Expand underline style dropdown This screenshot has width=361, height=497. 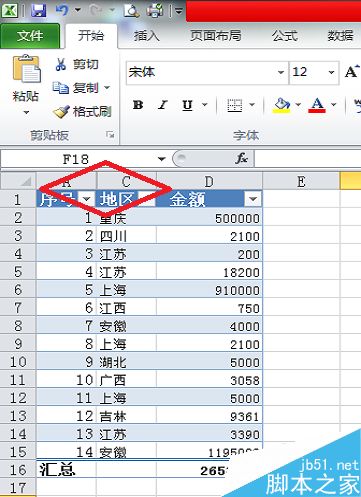[205, 105]
